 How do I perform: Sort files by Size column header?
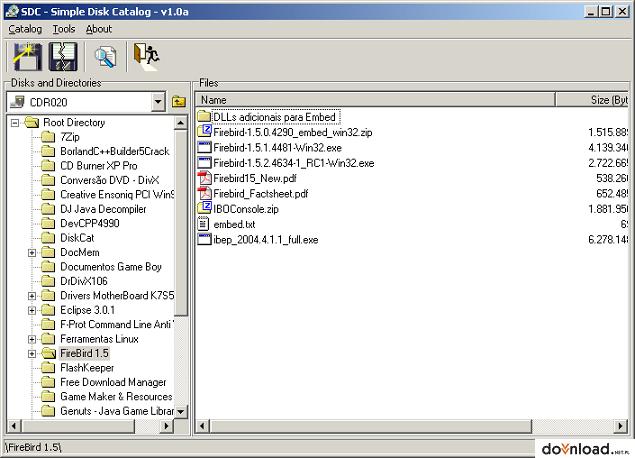(x=592, y=100)
